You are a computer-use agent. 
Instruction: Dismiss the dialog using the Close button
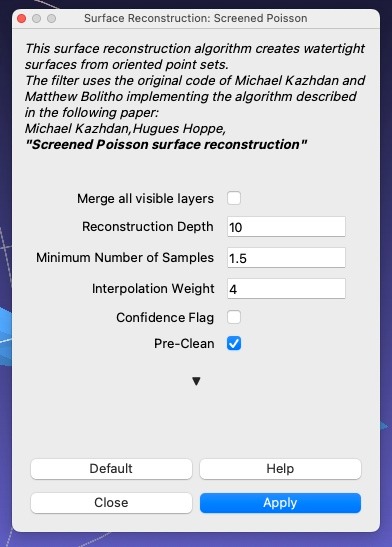pyautogui.click(x=111, y=503)
